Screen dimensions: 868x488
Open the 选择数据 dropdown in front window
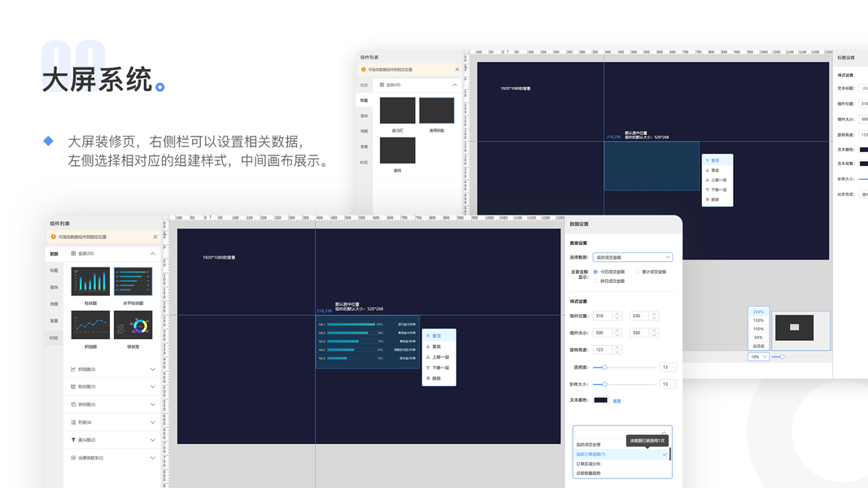coord(633,257)
